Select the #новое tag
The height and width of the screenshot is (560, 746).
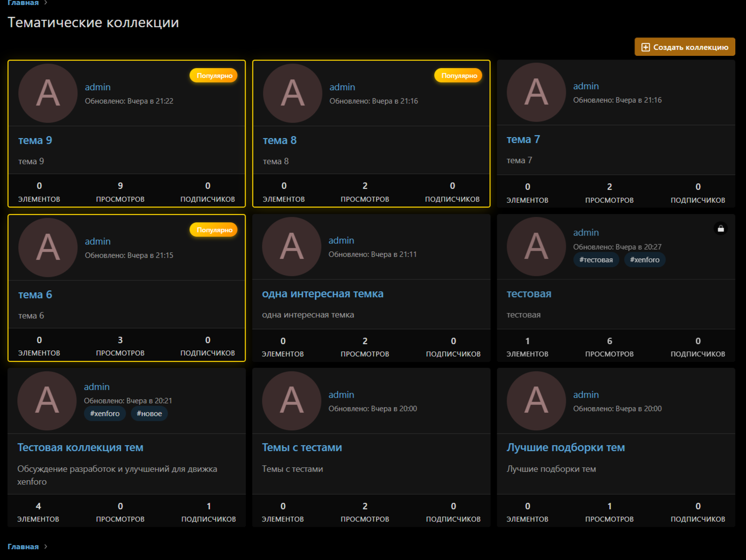tap(149, 414)
